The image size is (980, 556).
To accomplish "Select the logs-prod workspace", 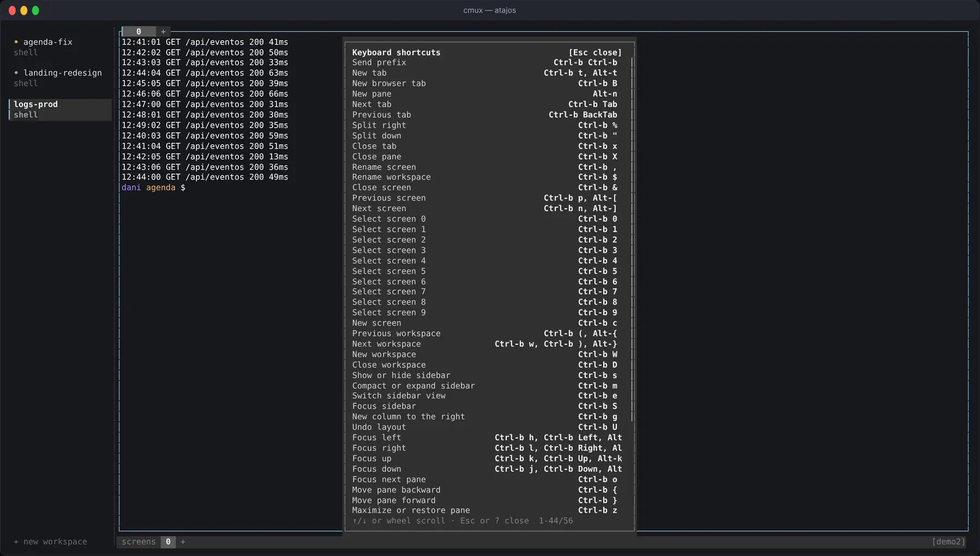I will click(x=60, y=109).
